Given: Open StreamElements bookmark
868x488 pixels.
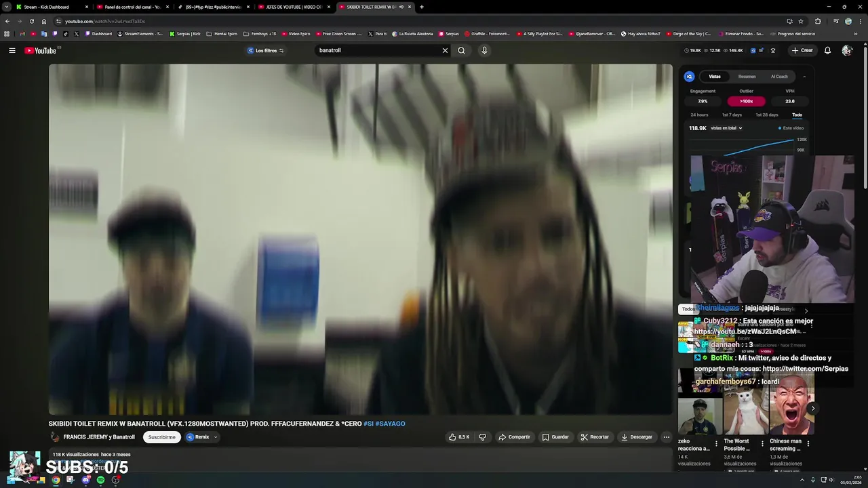Looking at the screenshot, I should 140,34.
